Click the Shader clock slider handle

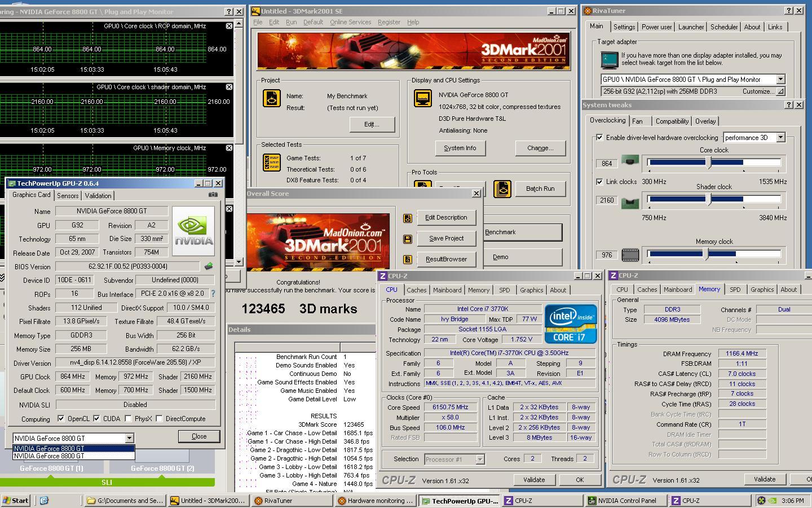pyautogui.click(x=709, y=199)
